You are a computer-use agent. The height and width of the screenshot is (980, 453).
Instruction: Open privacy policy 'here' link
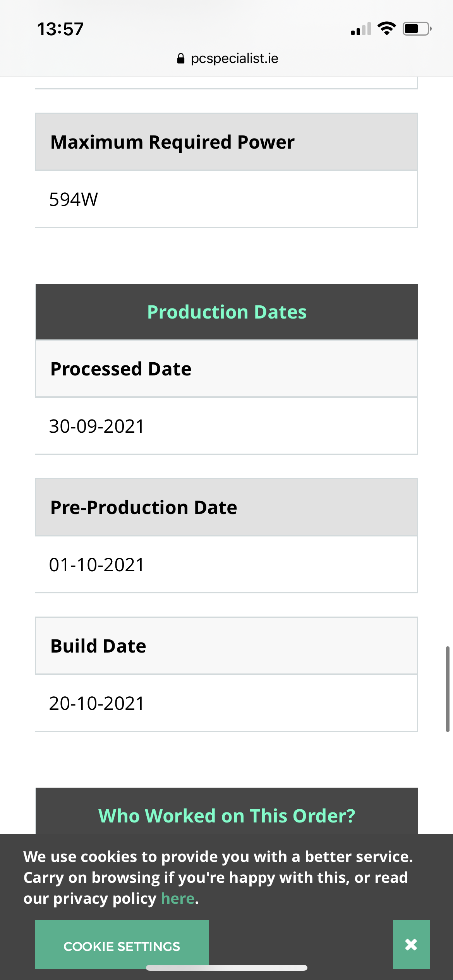(178, 898)
